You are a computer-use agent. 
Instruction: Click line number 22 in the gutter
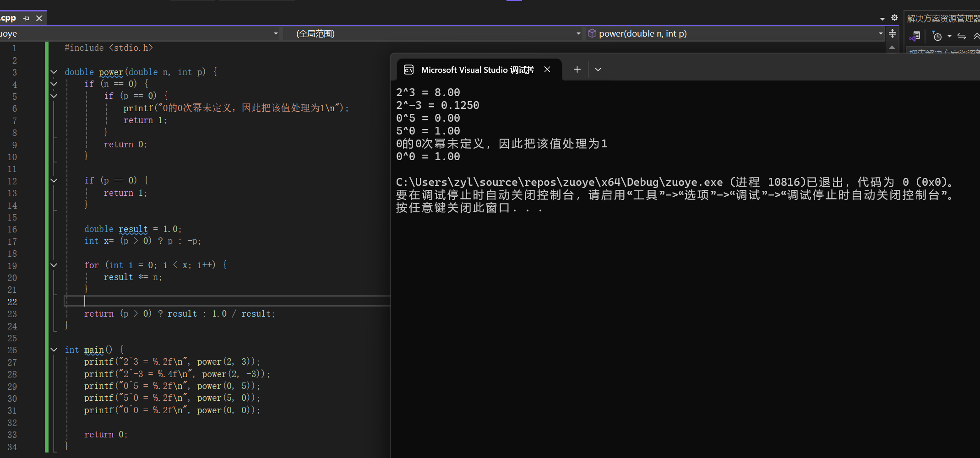coord(12,302)
